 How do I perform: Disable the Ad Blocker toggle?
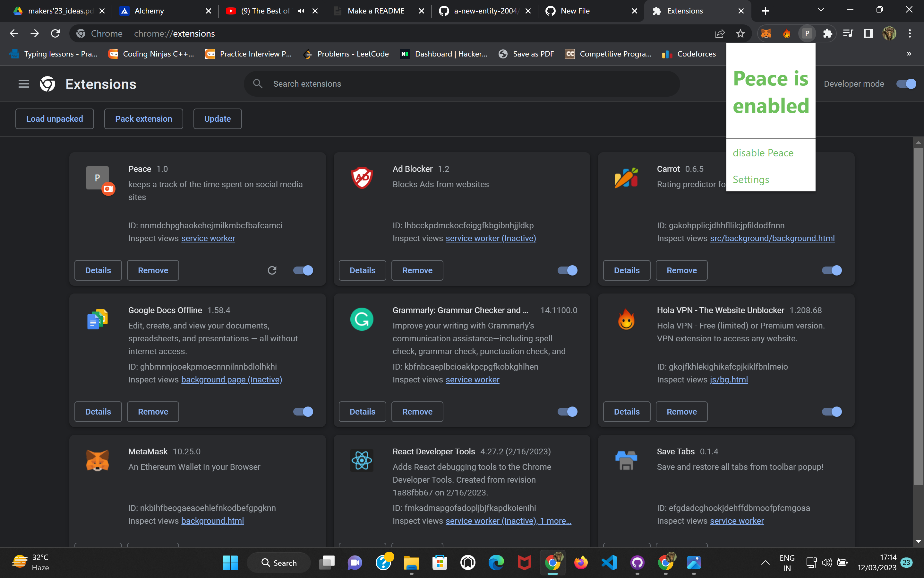click(567, 270)
